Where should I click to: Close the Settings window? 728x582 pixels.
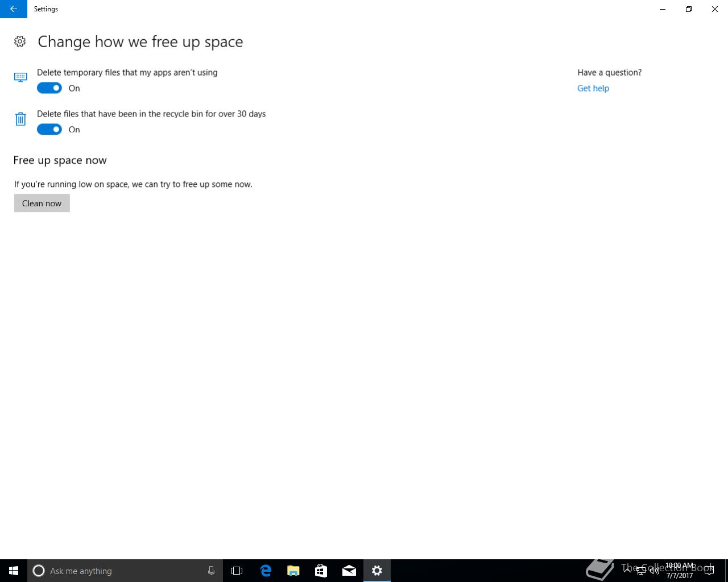[715, 9]
